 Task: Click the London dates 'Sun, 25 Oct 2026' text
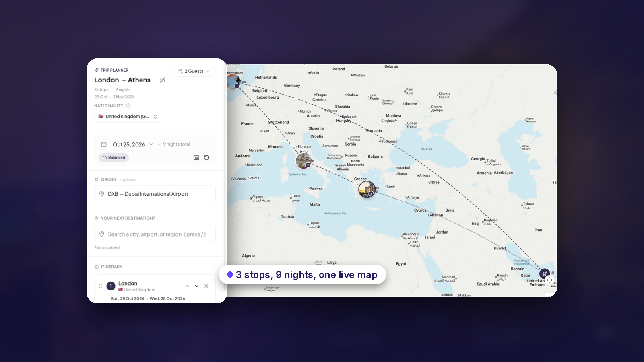[x=128, y=299]
